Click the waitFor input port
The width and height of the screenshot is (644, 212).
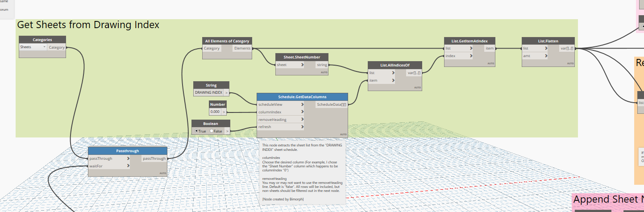[x=109, y=166]
